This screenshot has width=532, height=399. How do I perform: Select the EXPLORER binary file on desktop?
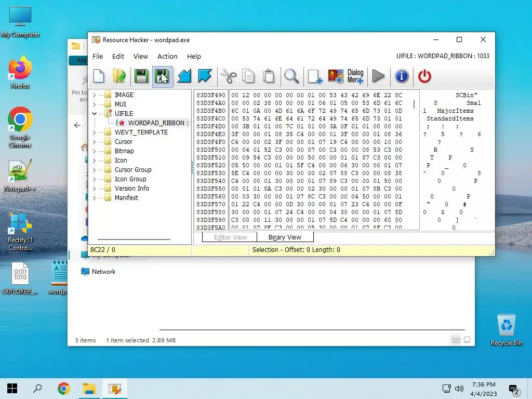pyautogui.click(x=20, y=279)
